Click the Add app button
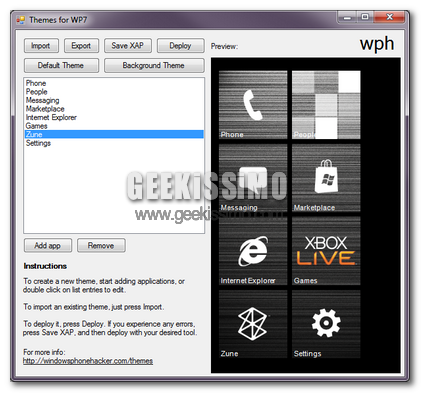 [x=48, y=246]
